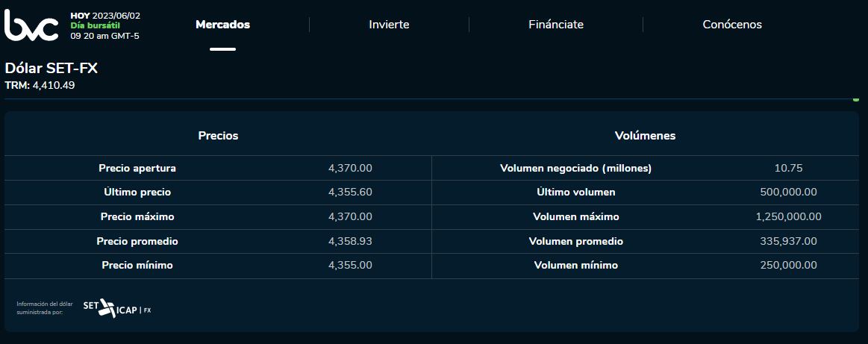Click the green dot on the divider line
Viewport: 868px width, 344px height.
point(856,98)
